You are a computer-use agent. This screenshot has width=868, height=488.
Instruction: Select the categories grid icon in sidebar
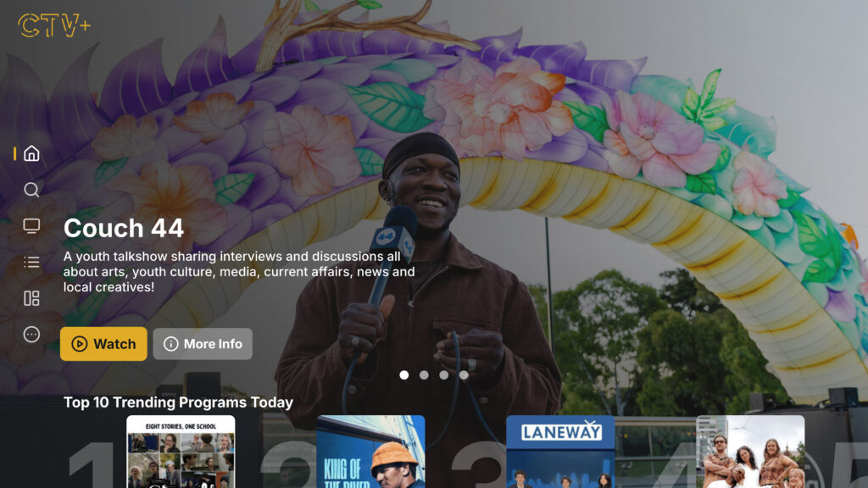click(31, 298)
